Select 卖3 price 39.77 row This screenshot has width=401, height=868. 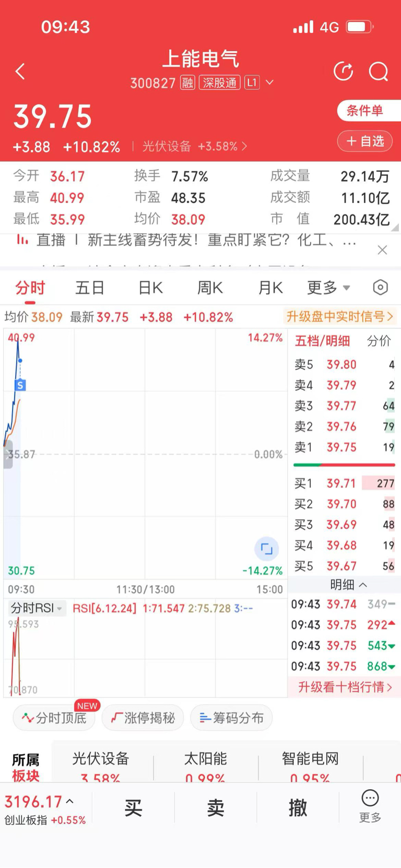pyautogui.click(x=345, y=406)
